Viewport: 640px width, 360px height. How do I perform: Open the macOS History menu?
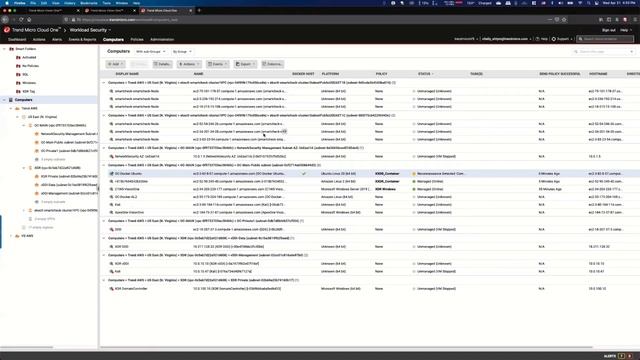pyautogui.click(x=70, y=3)
